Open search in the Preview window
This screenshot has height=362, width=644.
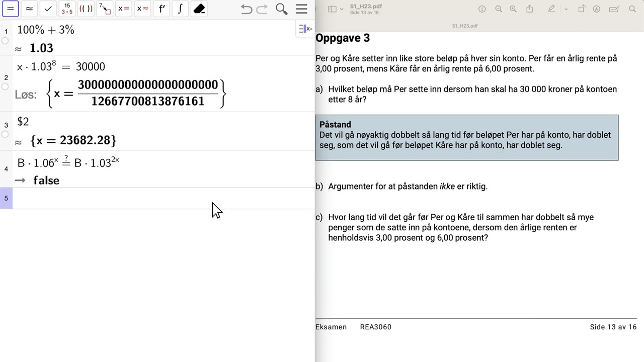pos(632,9)
